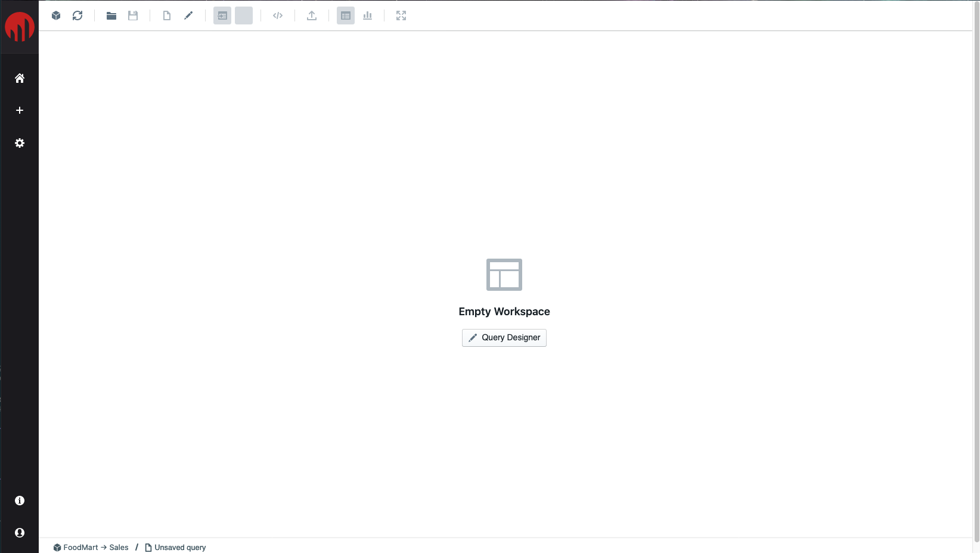Screen dimensions: 980x553
Task: Open the Settings gear in sidebar
Action: (x=20, y=143)
